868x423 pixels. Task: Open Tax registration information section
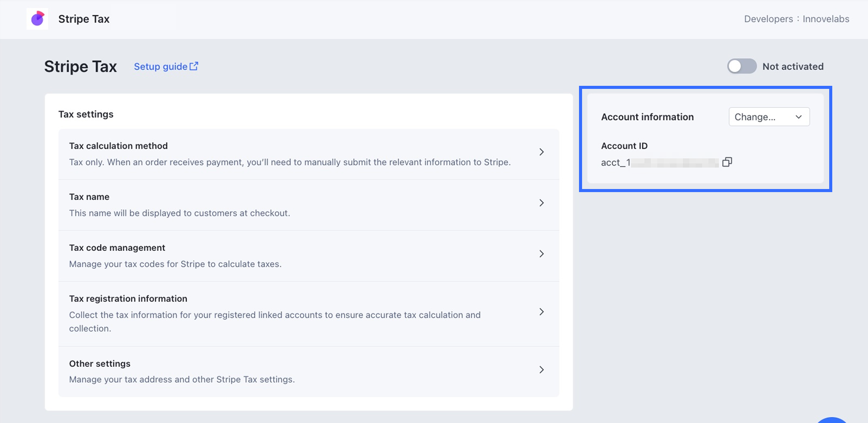pyautogui.click(x=128, y=299)
